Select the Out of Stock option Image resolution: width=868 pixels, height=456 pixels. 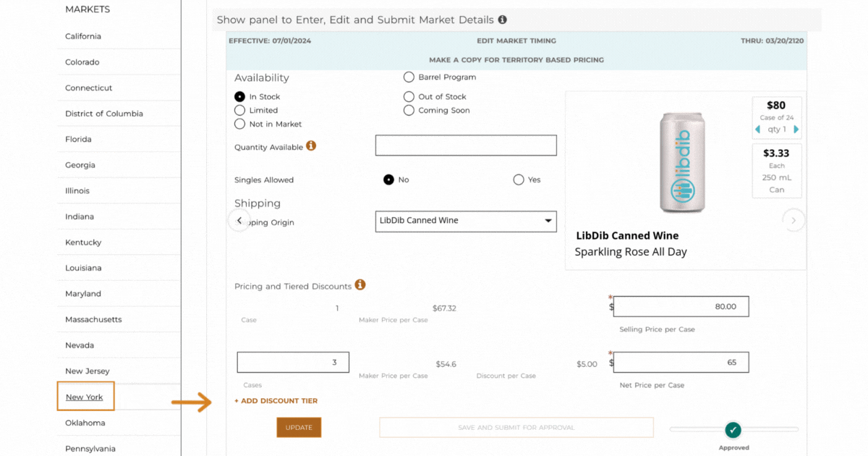[409, 96]
